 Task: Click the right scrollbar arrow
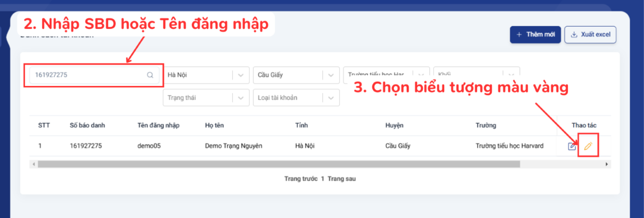coord(606,164)
